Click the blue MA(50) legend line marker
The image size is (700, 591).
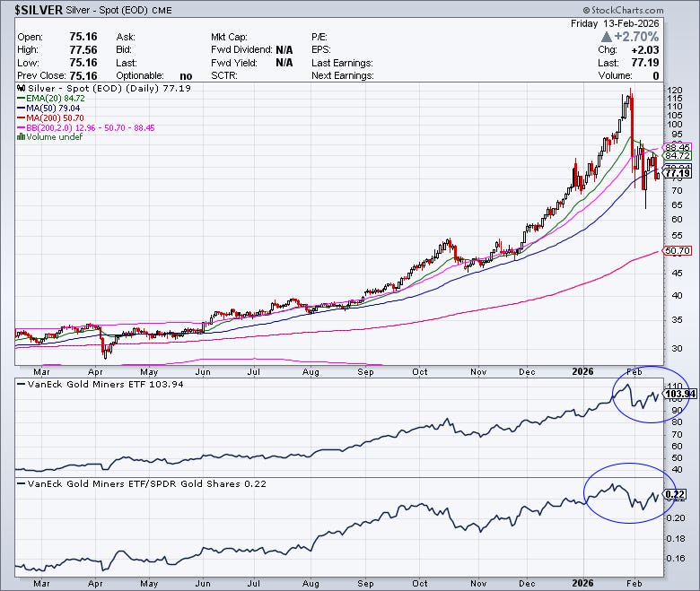tap(21, 108)
